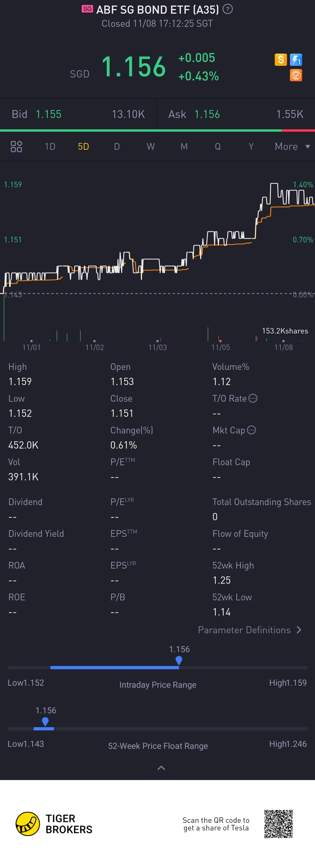Open Parameter Definitions arrow link

(x=250, y=630)
